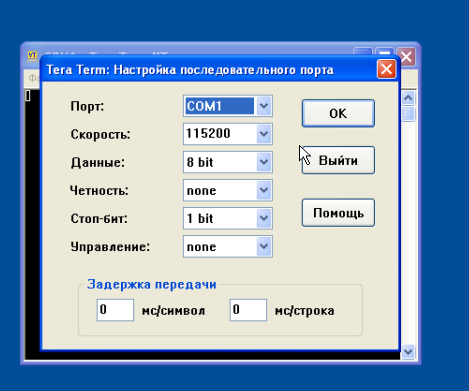
Task: Click the Выйти button
Action: pos(338,160)
